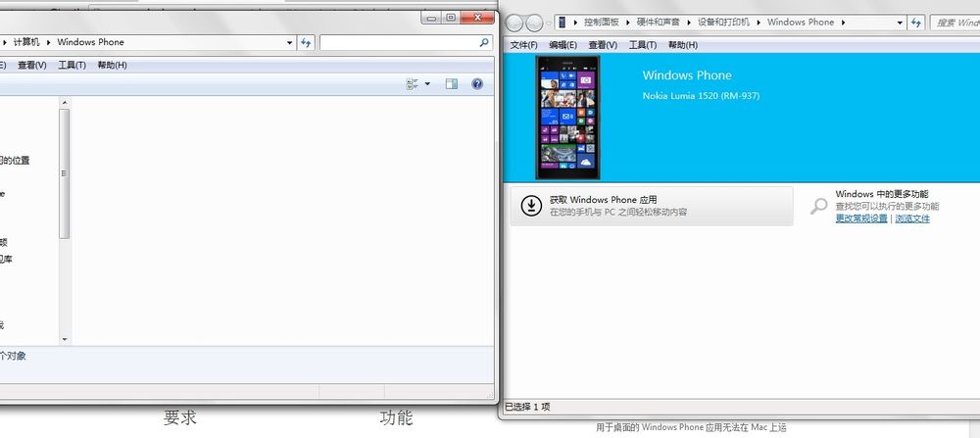Image resolution: width=980 pixels, height=438 pixels.
Task: Open the 更改常规设置 link
Action: click(861, 219)
